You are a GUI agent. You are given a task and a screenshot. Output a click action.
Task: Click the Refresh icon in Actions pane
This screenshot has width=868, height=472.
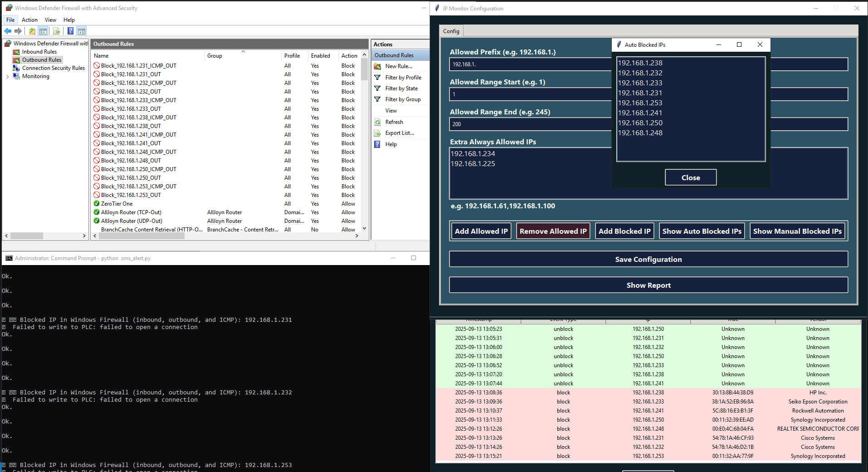[377, 122]
